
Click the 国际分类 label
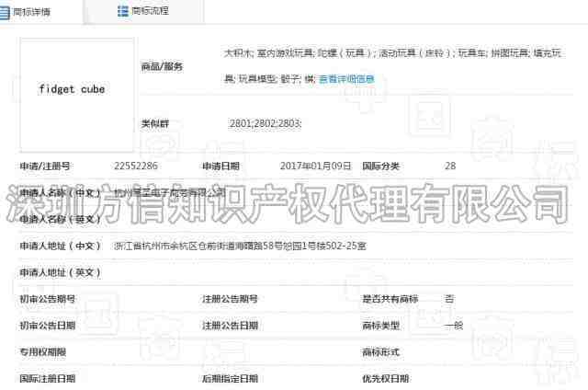[380, 166]
